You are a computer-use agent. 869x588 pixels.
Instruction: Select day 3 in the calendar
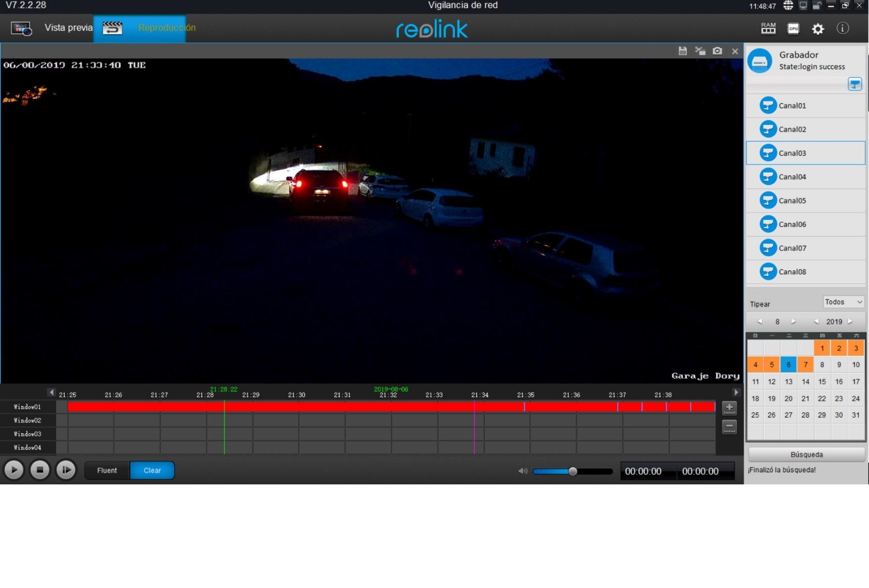pyautogui.click(x=856, y=348)
